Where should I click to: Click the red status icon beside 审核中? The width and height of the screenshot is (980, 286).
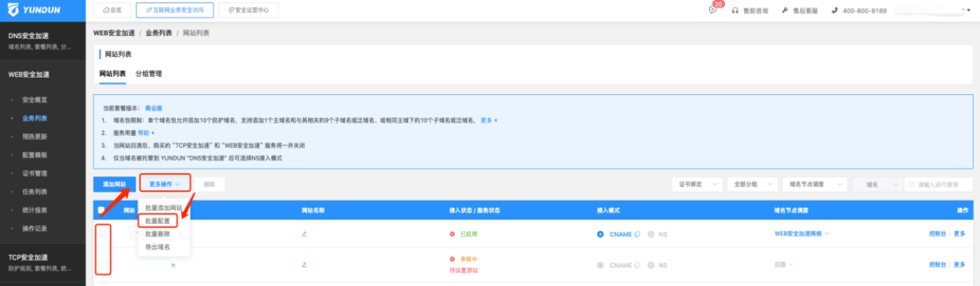click(452, 259)
